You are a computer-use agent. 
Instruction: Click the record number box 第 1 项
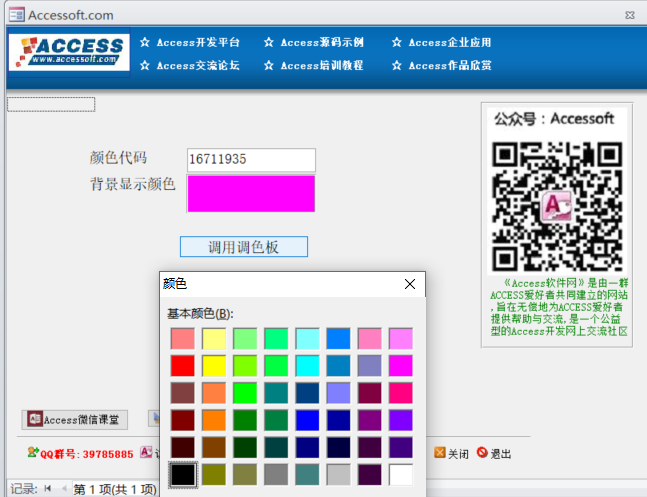[x=115, y=489]
